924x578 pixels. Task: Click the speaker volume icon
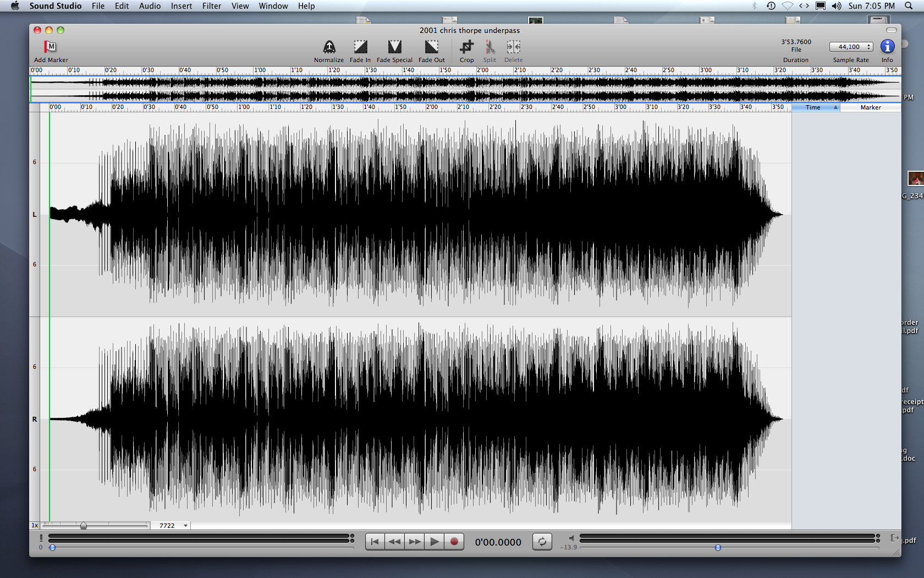coord(571,538)
